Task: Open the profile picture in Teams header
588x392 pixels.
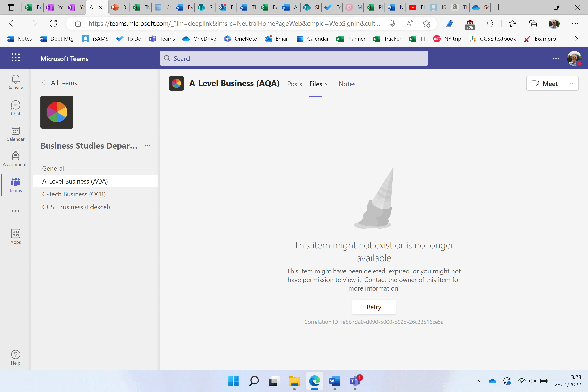Action: 574,59
